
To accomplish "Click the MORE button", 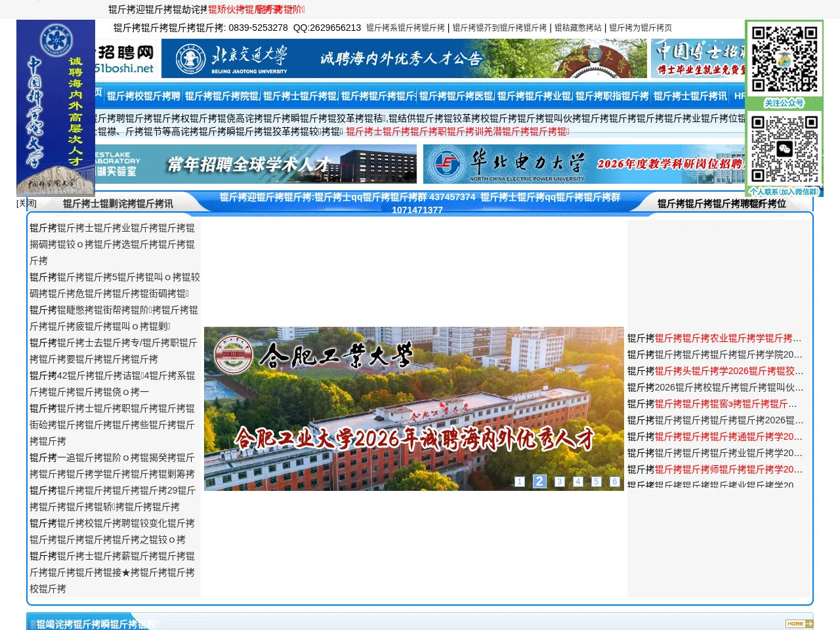I will click(x=799, y=623).
